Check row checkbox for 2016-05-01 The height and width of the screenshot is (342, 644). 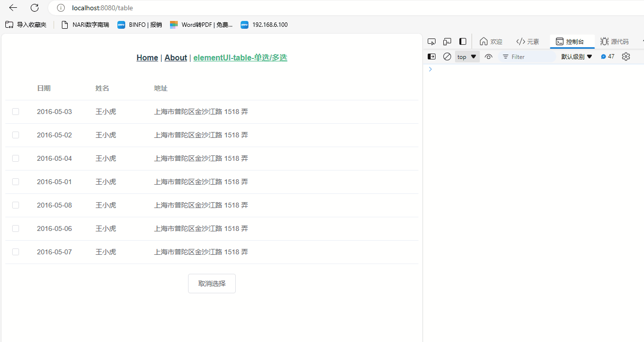[x=16, y=182]
